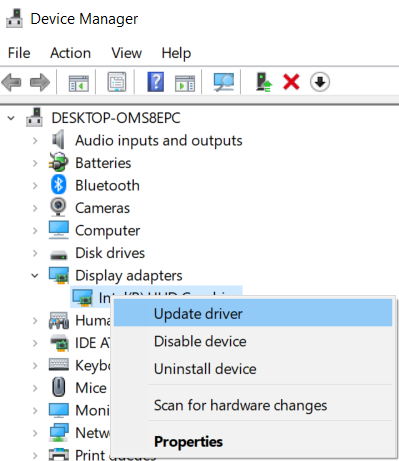
Task: Open the blue question mark Help icon
Action: pos(156,82)
